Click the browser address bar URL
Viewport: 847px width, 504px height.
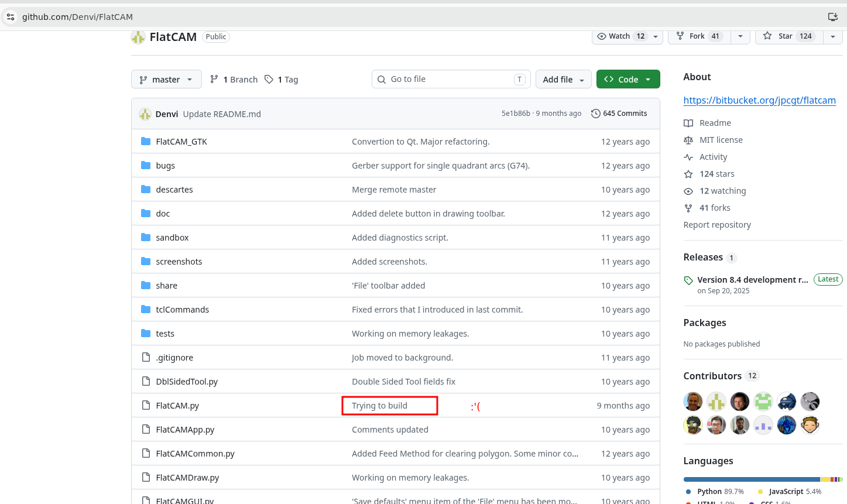click(77, 17)
